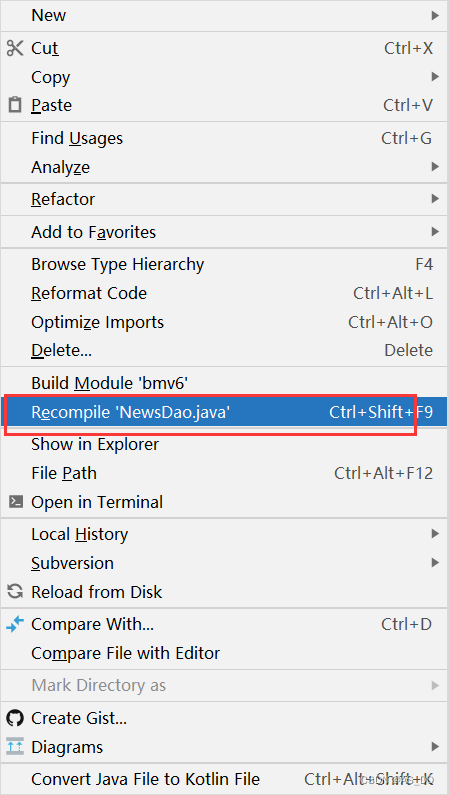The image size is (449, 795).
Task: Click the Compare With arrows icon
Action: tap(15, 624)
